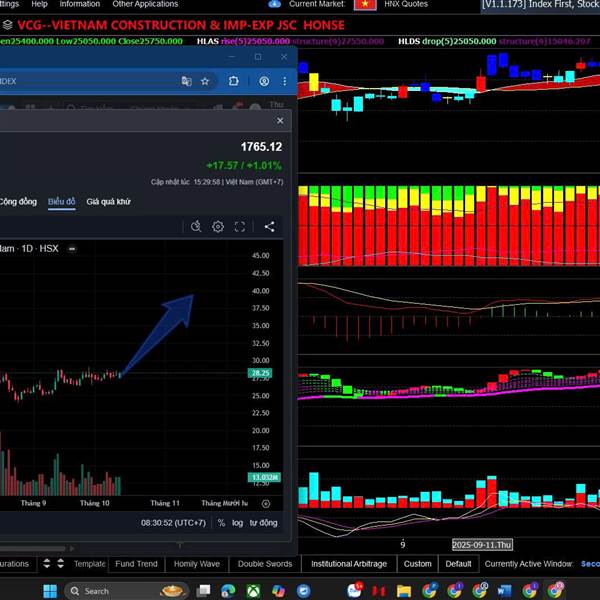Click the 13.032M volume label
The width and height of the screenshot is (600, 600).
click(x=264, y=477)
